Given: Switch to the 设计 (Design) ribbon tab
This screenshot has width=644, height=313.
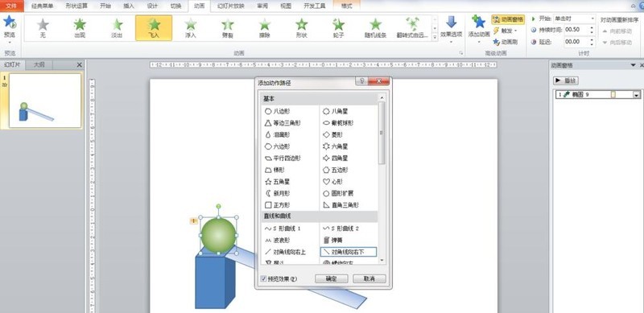Looking at the screenshot, I should [x=152, y=6].
